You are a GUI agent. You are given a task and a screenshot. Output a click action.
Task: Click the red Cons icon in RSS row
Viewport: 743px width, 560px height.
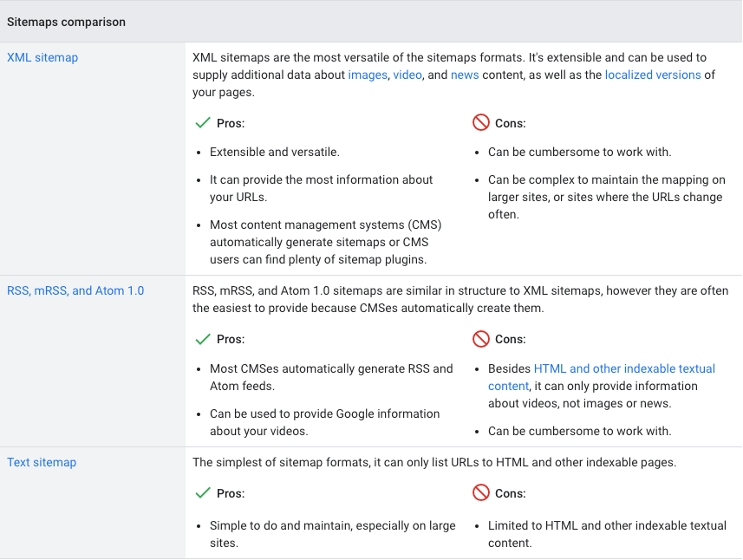click(481, 339)
